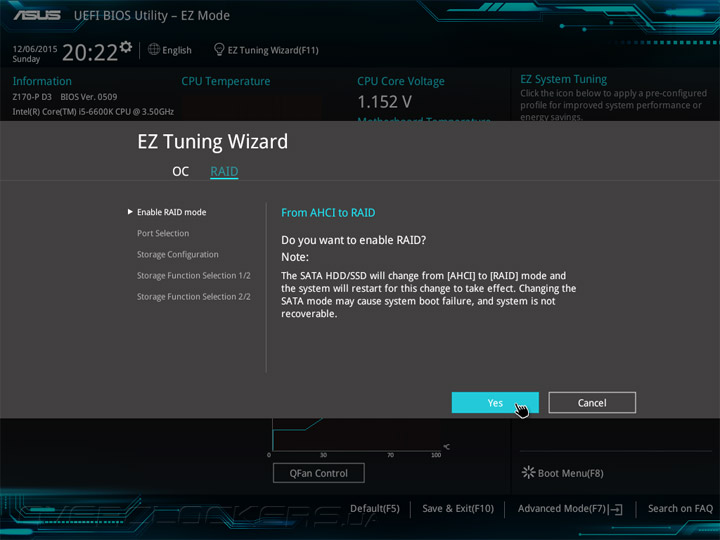Click the CPU Core Voltage heading

pos(400,81)
